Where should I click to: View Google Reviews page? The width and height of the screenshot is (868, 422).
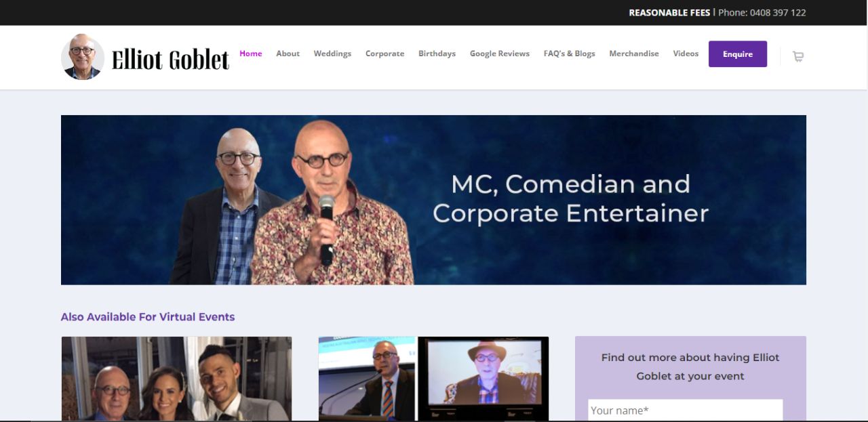500,54
